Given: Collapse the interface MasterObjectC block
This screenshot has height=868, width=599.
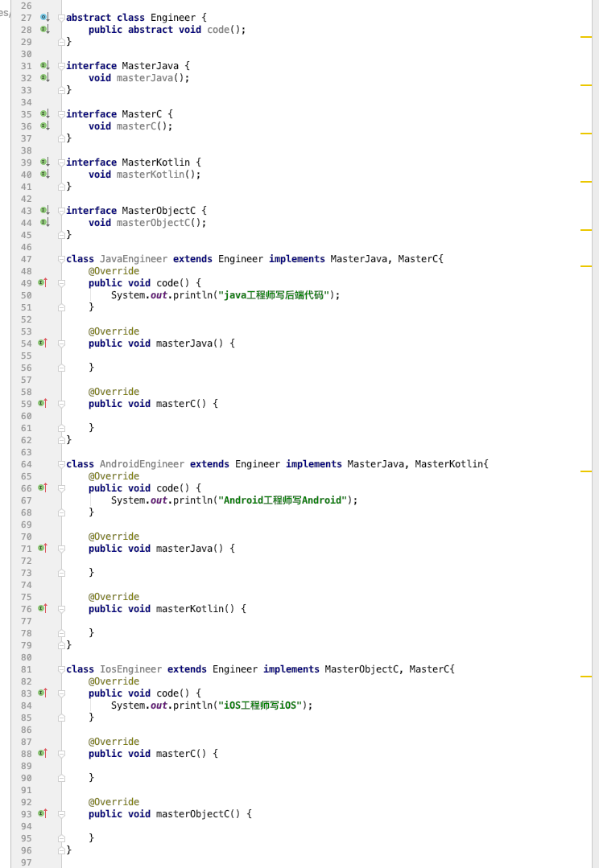Looking at the screenshot, I should tap(61, 210).
